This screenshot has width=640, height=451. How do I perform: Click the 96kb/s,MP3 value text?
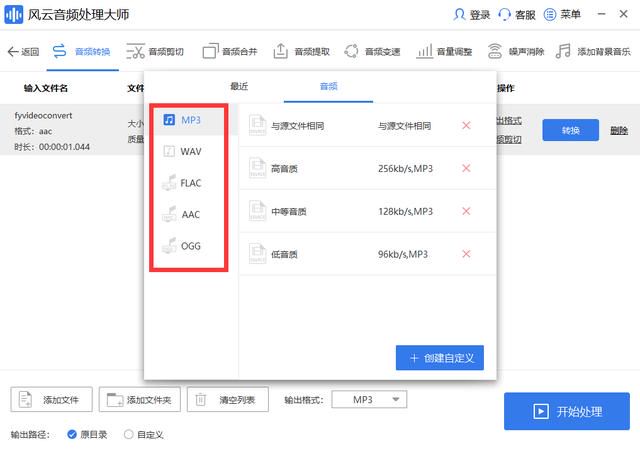pos(403,254)
